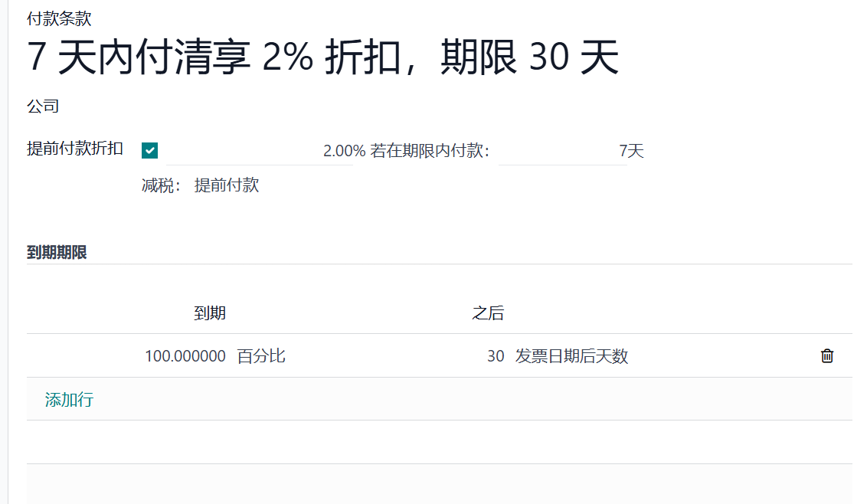
Task: Click the 付款条款 label above title
Action: tap(59, 19)
